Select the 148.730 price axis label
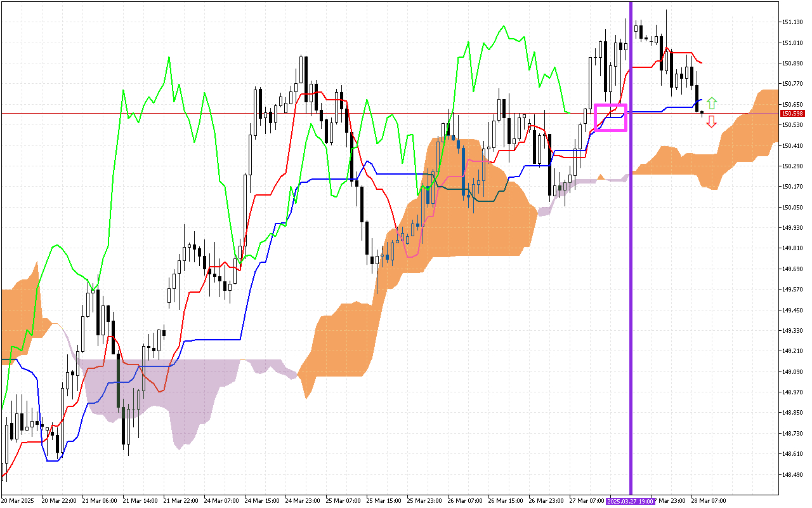 [793, 434]
